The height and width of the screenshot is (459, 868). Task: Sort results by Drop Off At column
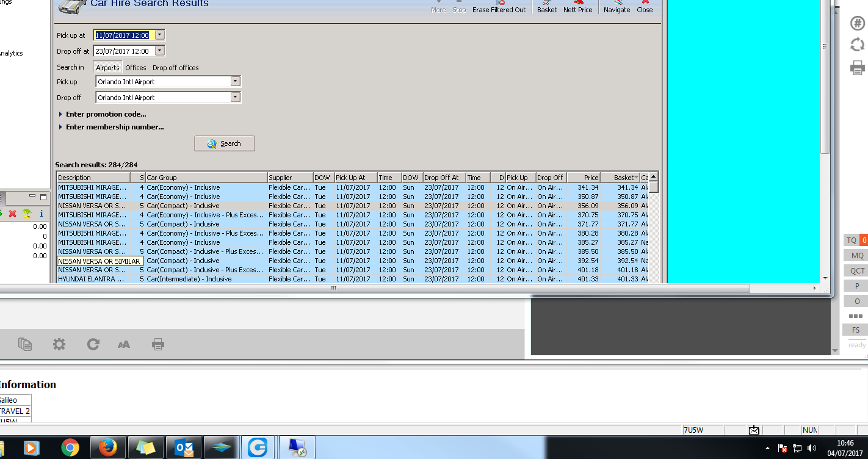(x=444, y=178)
